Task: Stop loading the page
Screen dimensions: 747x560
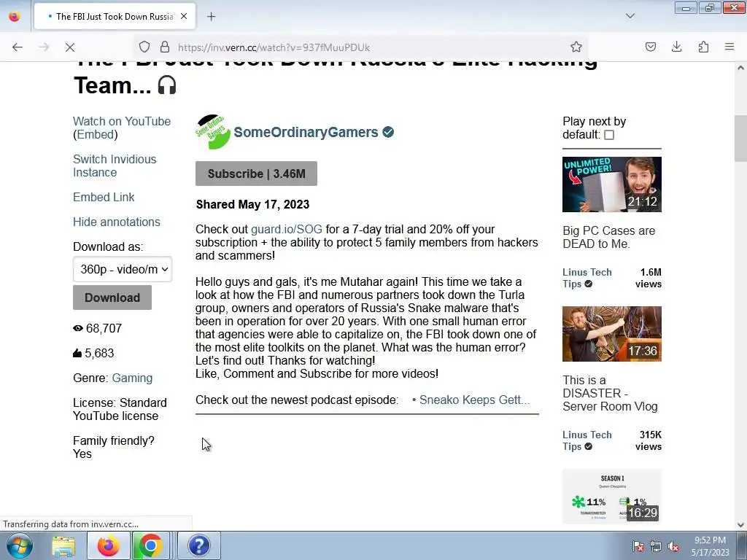Action: click(x=69, y=47)
